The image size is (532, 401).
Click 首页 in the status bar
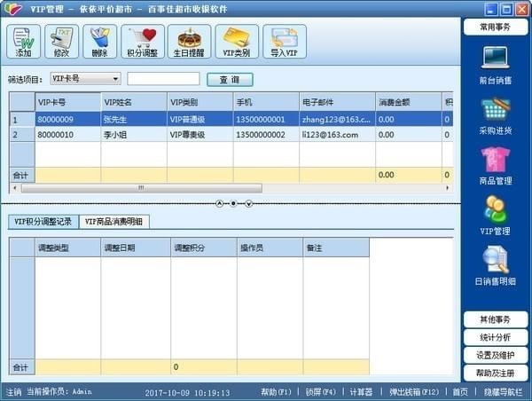click(460, 392)
